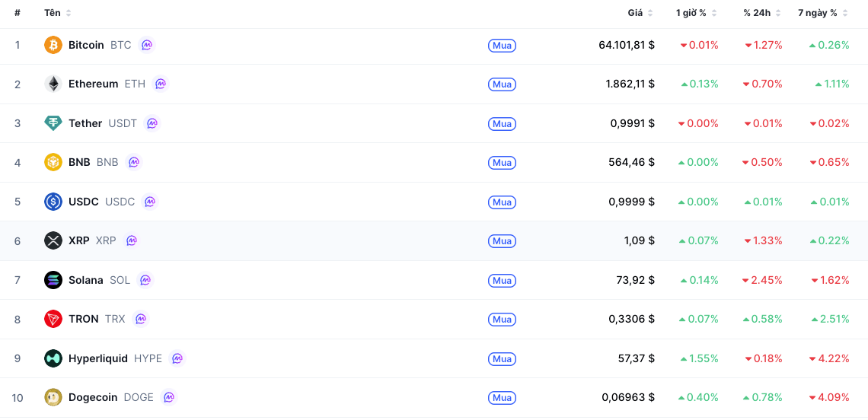The width and height of the screenshot is (868, 420).
Task: Click the BNB coin logo icon
Action: [x=53, y=162]
